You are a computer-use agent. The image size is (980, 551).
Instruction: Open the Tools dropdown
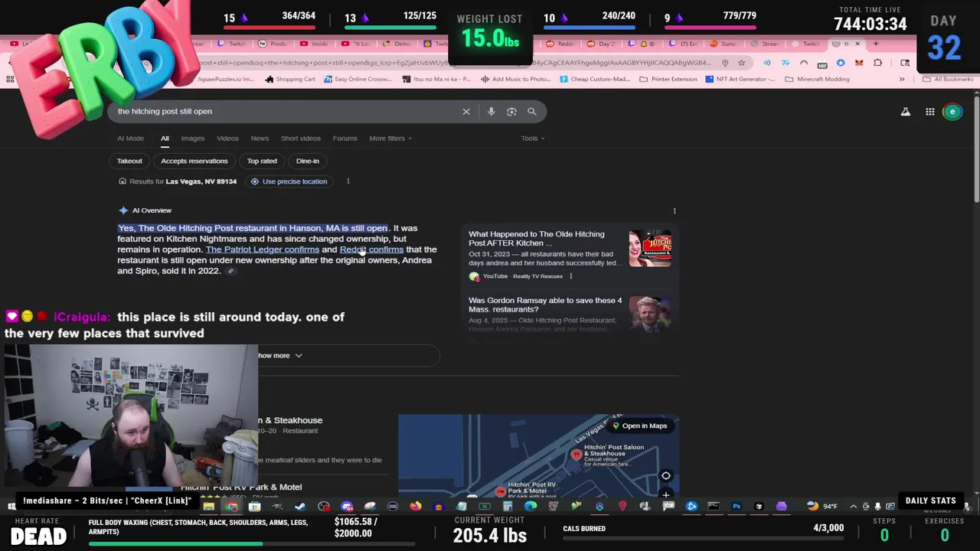533,139
